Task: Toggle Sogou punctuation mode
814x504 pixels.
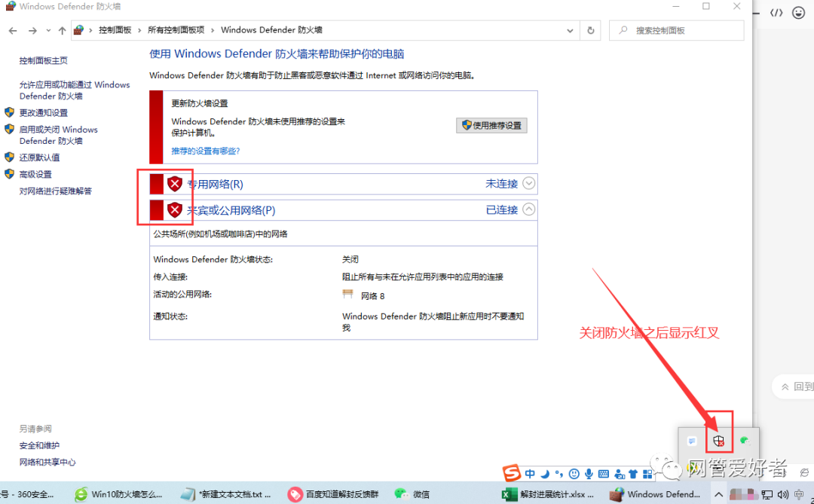Action: [x=558, y=474]
